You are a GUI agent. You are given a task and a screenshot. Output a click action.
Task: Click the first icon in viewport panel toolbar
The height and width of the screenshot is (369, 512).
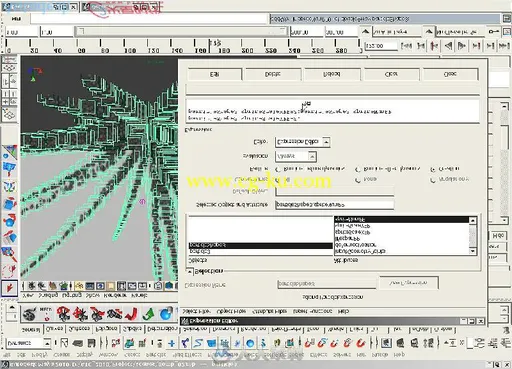tap(31, 286)
